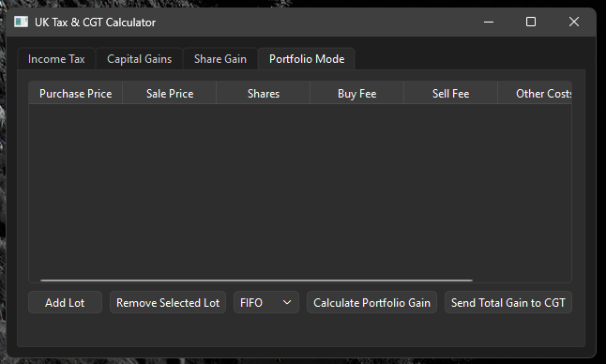Open the FIFO method dropdown
This screenshot has width=606, height=364.
click(265, 303)
